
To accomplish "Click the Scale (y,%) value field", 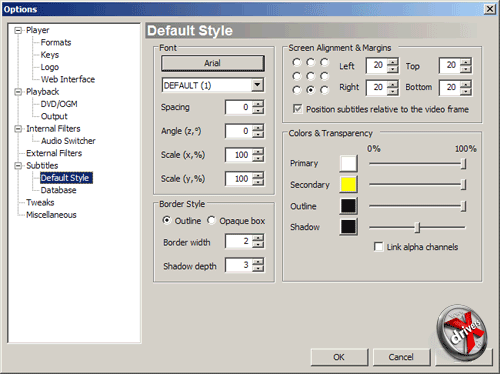I will pyautogui.click(x=239, y=179).
